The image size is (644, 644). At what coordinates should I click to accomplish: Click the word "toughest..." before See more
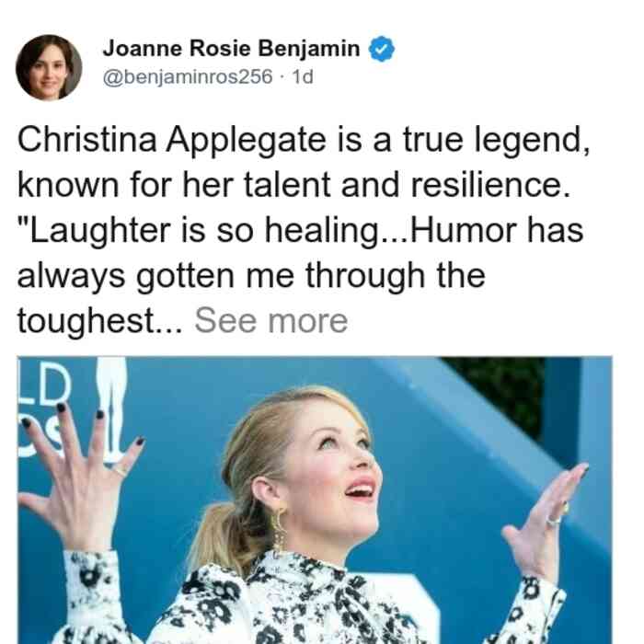tap(99, 321)
